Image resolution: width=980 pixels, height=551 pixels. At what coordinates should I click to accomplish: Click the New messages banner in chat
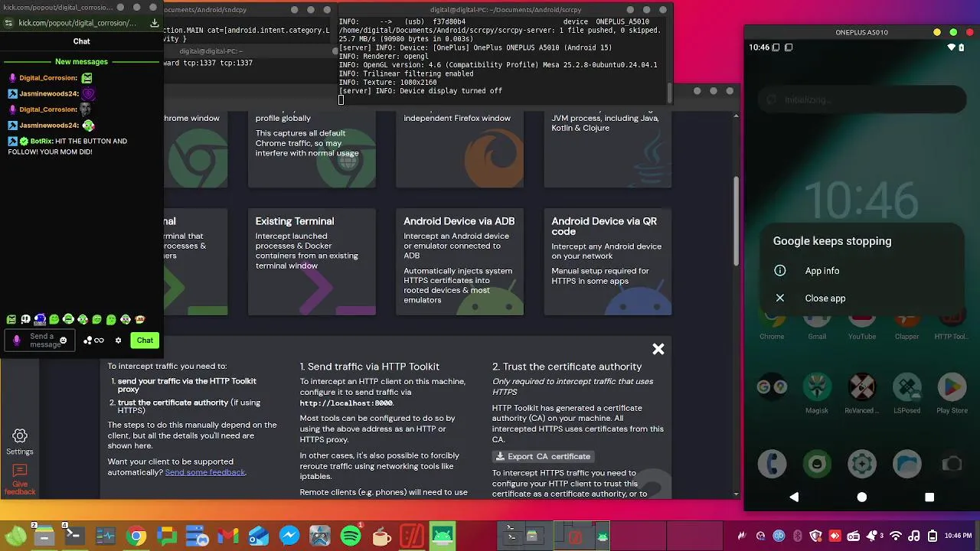(81, 61)
